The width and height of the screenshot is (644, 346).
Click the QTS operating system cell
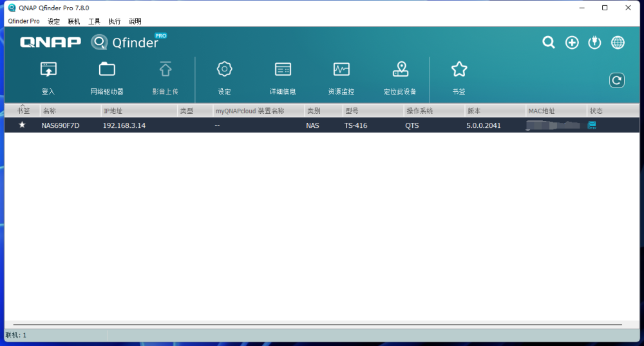pos(412,125)
